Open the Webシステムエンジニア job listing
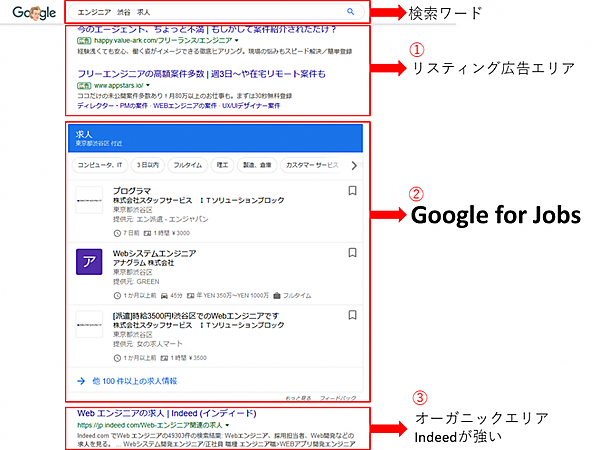Screen dimensions: 600x450 (x=154, y=253)
